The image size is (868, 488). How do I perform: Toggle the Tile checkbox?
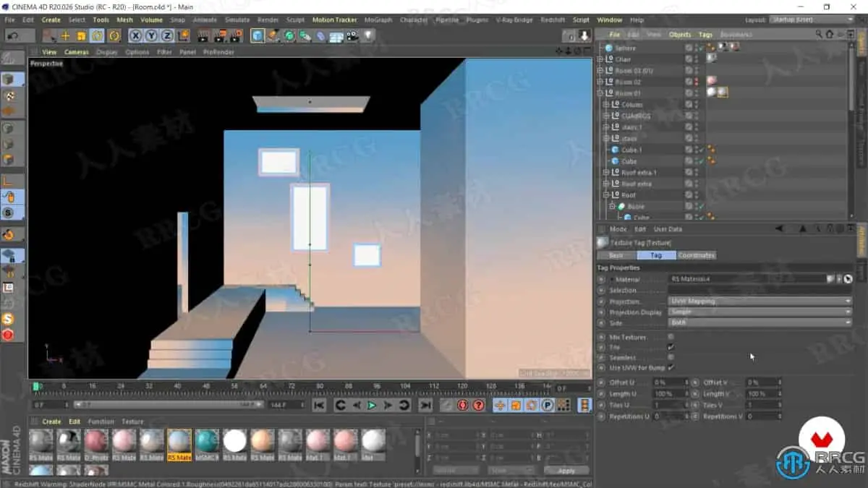point(671,347)
